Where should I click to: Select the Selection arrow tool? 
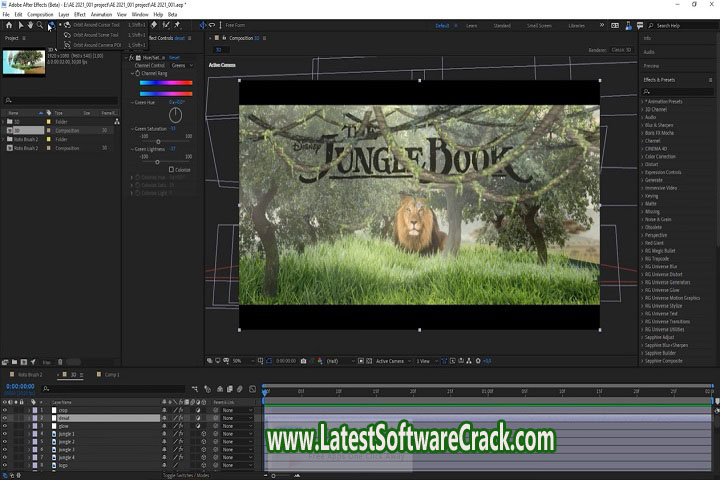click(x=20, y=25)
